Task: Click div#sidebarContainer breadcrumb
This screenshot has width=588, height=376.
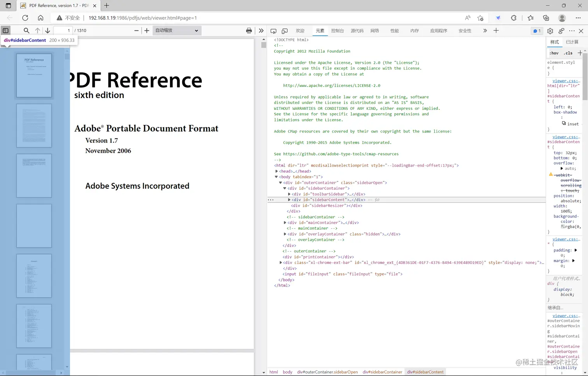Action: [x=382, y=372]
